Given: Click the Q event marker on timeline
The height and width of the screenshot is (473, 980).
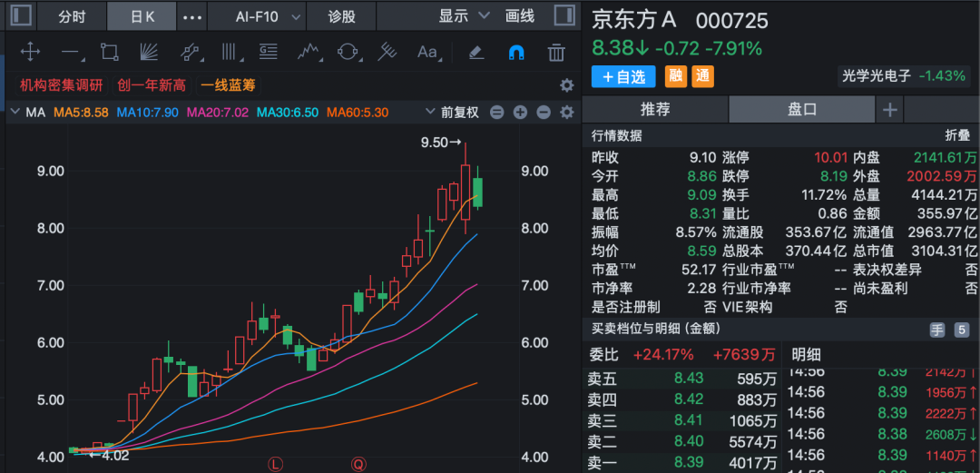Looking at the screenshot, I should 358,464.
